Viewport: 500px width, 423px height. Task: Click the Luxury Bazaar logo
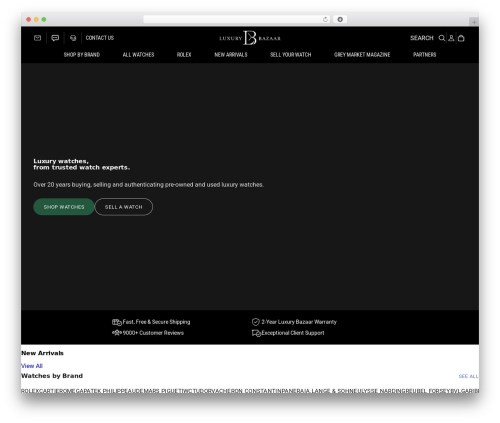pos(250,38)
